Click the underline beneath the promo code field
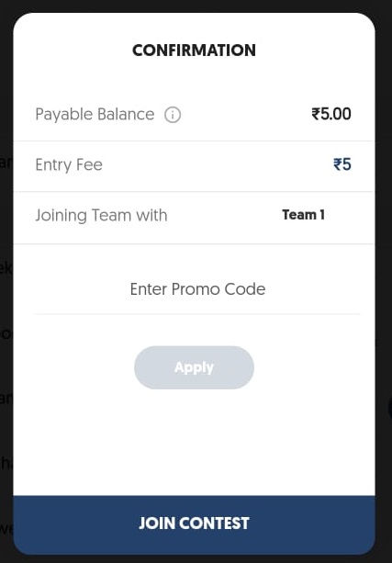This screenshot has height=563, width=392. click(197, 314)
